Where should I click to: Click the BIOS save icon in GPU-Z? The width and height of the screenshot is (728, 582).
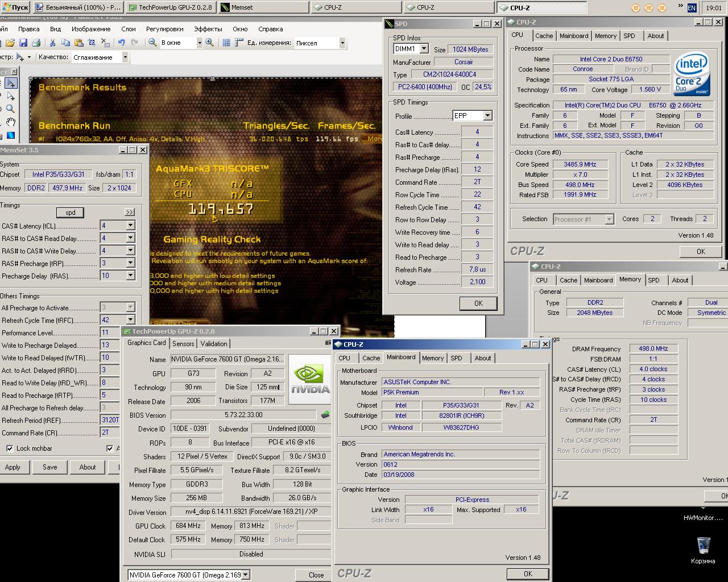click(x=325, y=415)
